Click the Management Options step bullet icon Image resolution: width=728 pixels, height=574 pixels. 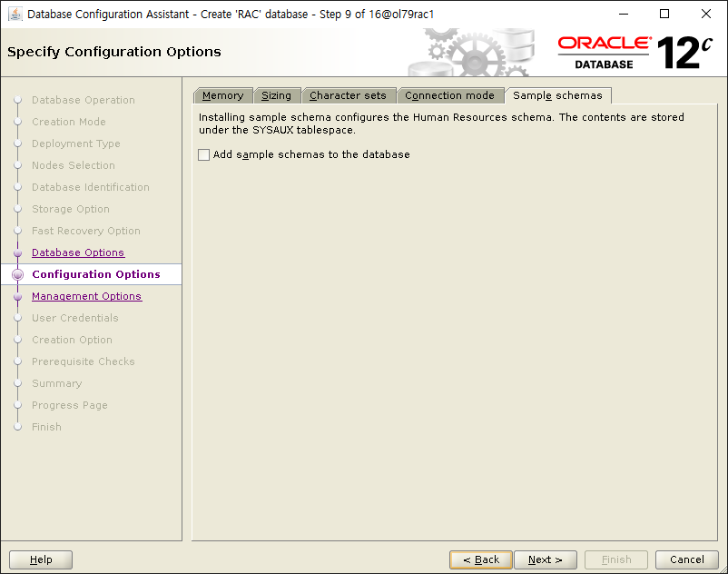17,297
